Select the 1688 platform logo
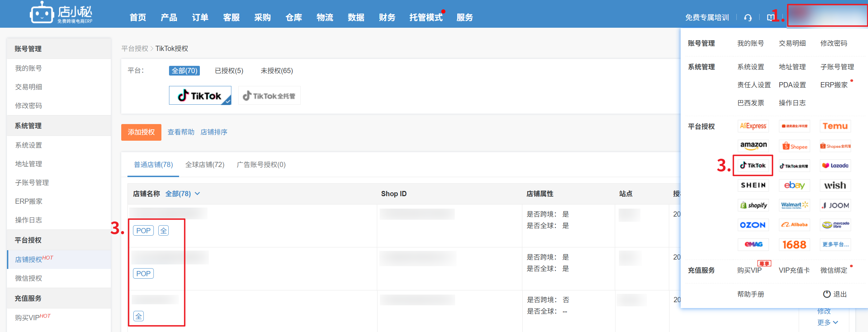 [x=794, y=245]
